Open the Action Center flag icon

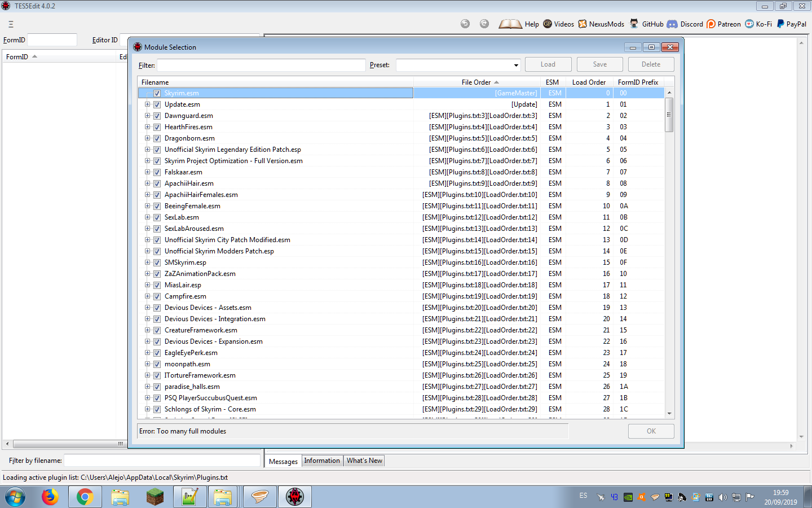[750, 497]
